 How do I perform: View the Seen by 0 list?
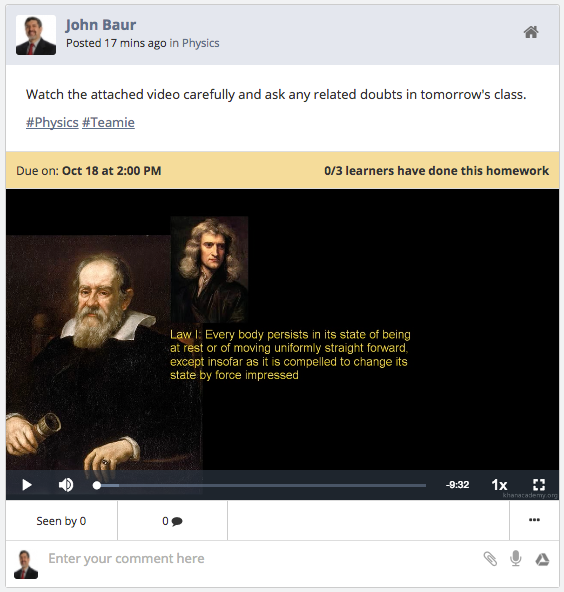point(61,521)
